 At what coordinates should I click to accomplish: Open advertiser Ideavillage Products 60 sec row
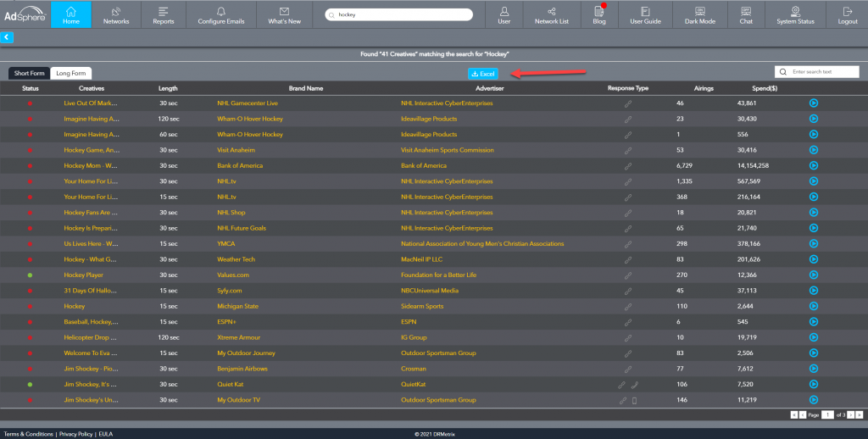click(428, 134)
